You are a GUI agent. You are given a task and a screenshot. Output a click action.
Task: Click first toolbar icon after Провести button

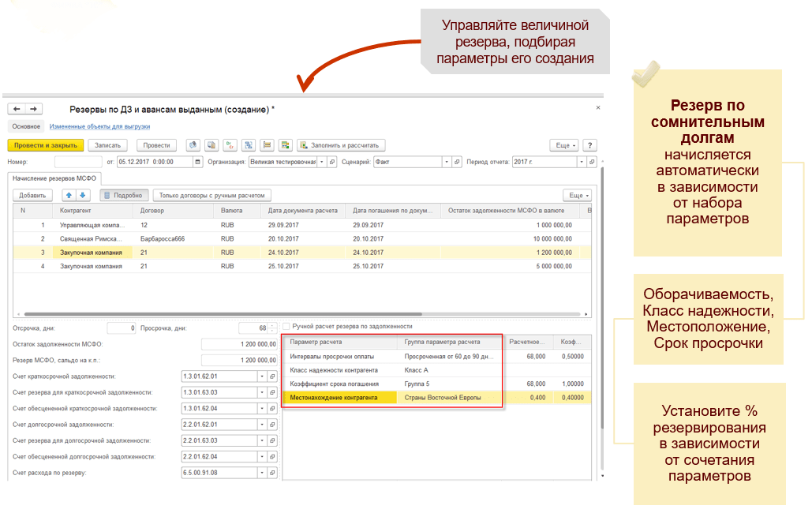(193, 145)
